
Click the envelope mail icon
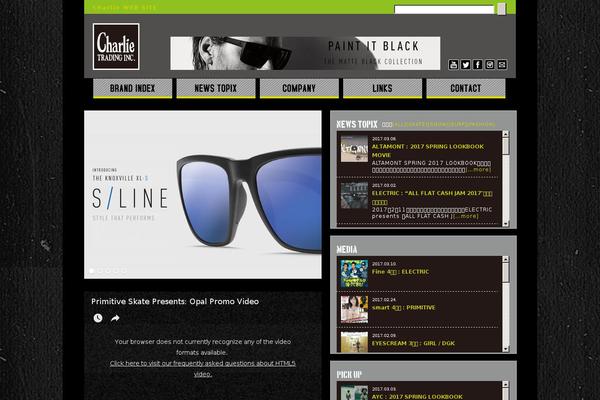pyautogui.click(x=502, y=64)
